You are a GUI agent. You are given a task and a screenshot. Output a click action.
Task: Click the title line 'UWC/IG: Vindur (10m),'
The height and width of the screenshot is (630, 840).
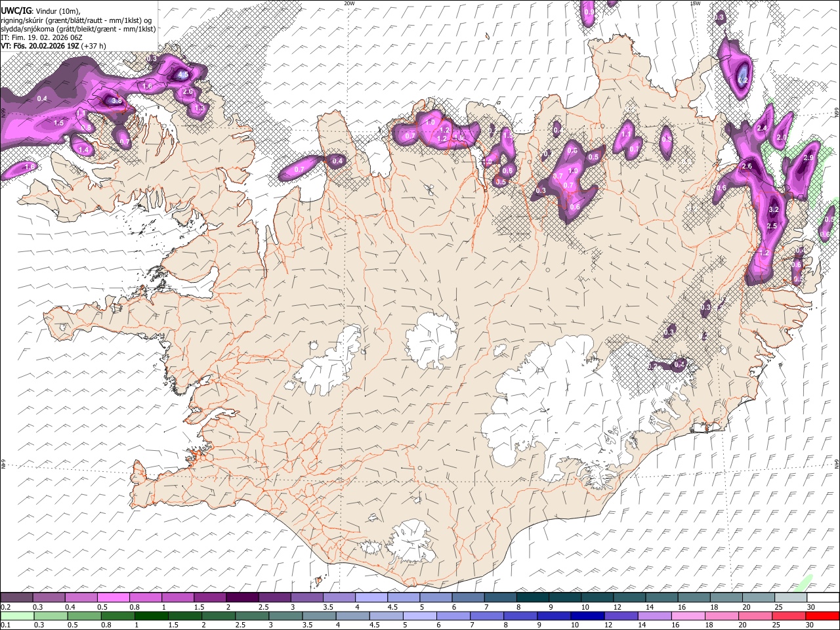(x=41, y=11)
